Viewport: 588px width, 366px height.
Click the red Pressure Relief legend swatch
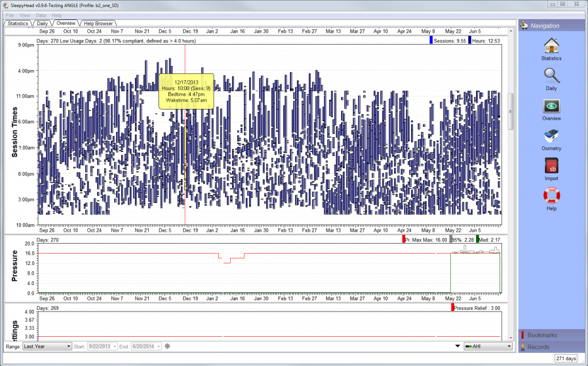click(452, 307)
